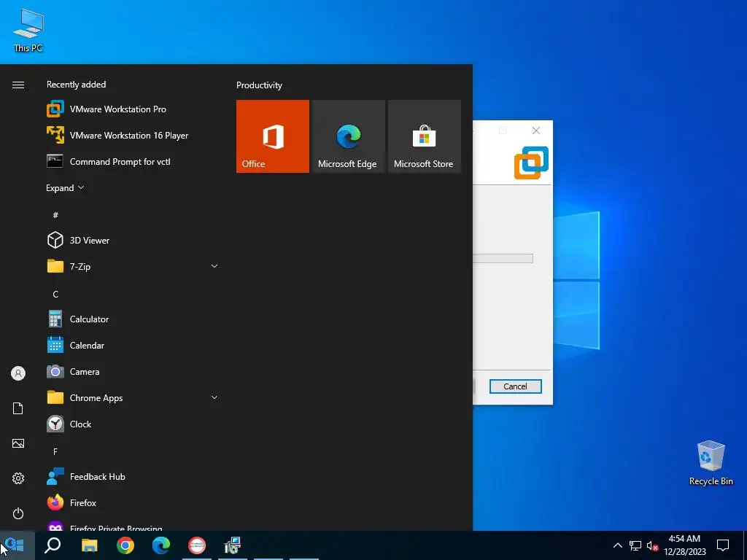This screenshot has height=560, width=747.
Task: Launch VMware Workstation 16 Player
Action: [x=133, y=135]
